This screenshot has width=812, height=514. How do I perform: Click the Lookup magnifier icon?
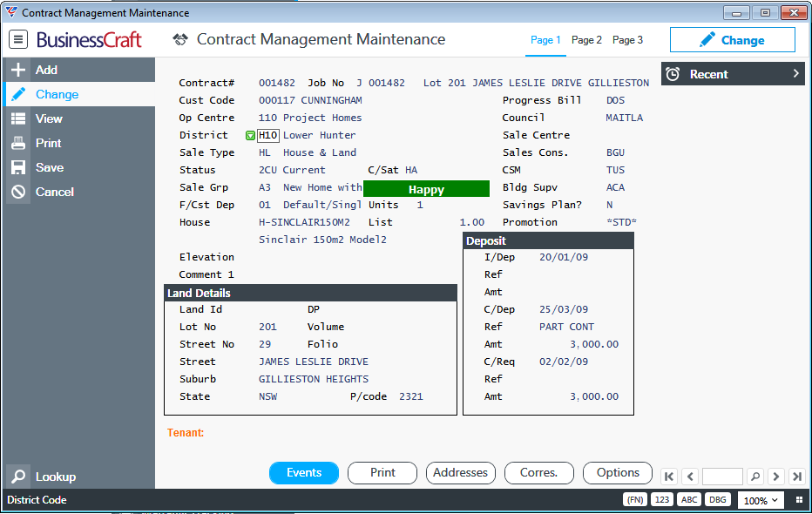18,477
